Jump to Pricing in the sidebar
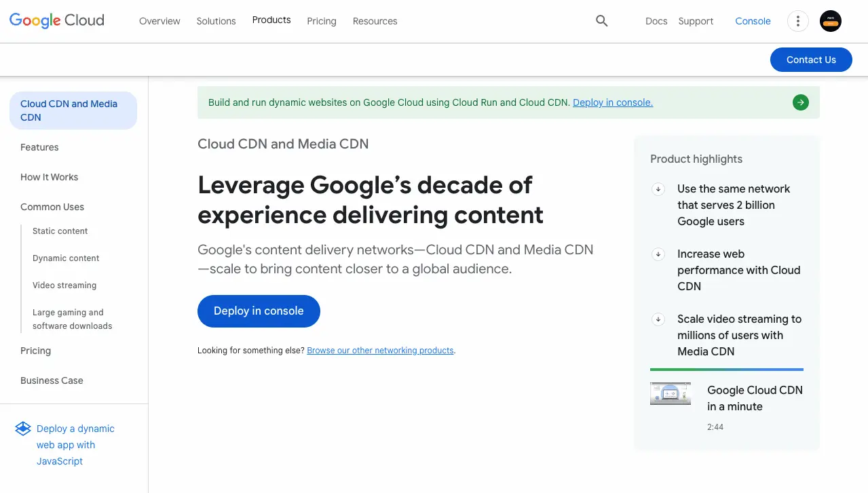Screen dimensions: 868x493 [35, 351]
